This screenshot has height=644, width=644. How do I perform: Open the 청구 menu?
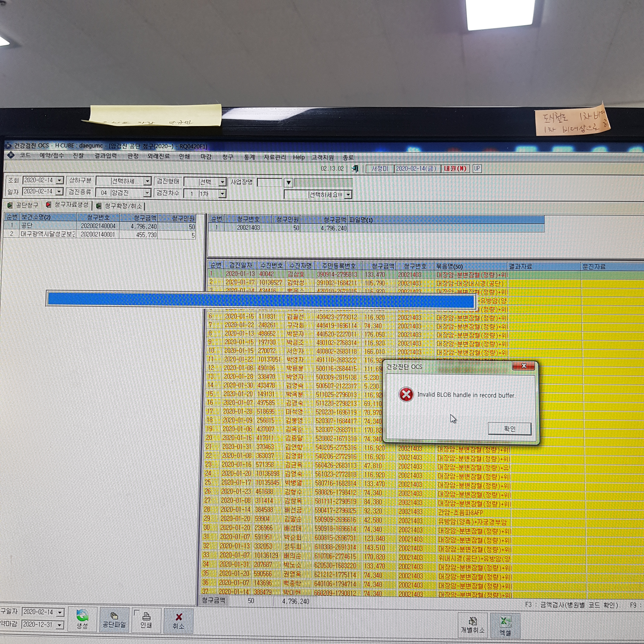[x=228, y=157]
